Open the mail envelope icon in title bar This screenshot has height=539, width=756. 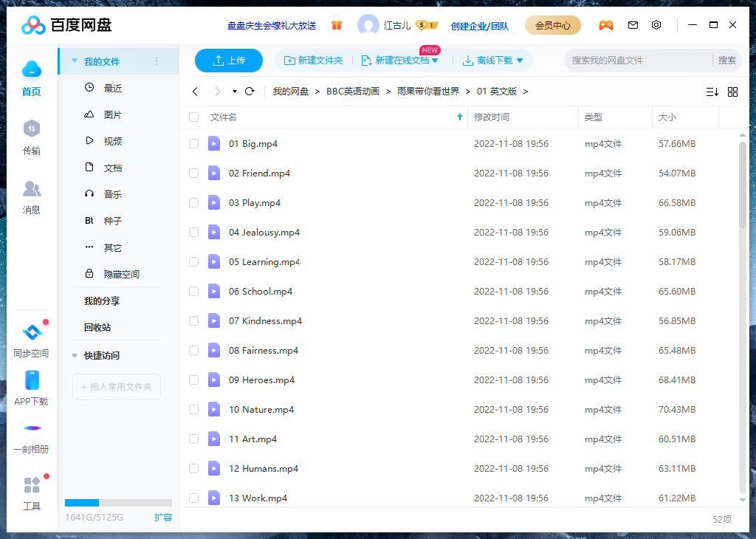[x=633, y=25]
